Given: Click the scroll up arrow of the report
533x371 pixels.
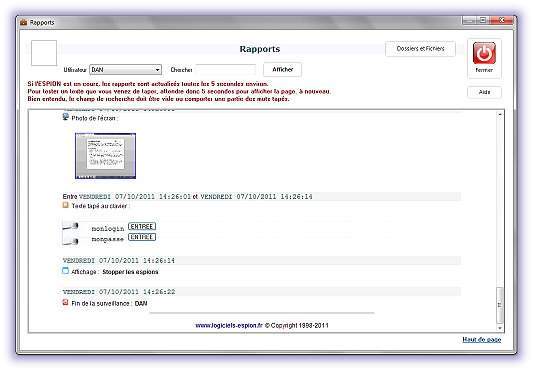Looking at the screenshot, I should click(500, 115).
